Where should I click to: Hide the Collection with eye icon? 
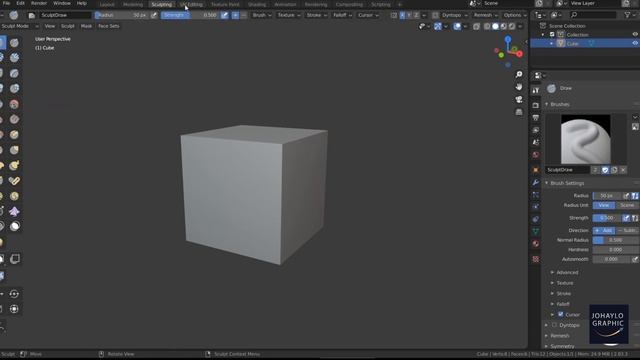(x=635, y=35)
